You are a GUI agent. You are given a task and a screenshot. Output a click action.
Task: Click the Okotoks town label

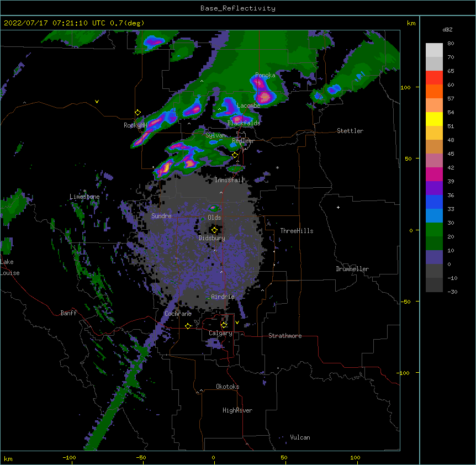tap(228, 387)
